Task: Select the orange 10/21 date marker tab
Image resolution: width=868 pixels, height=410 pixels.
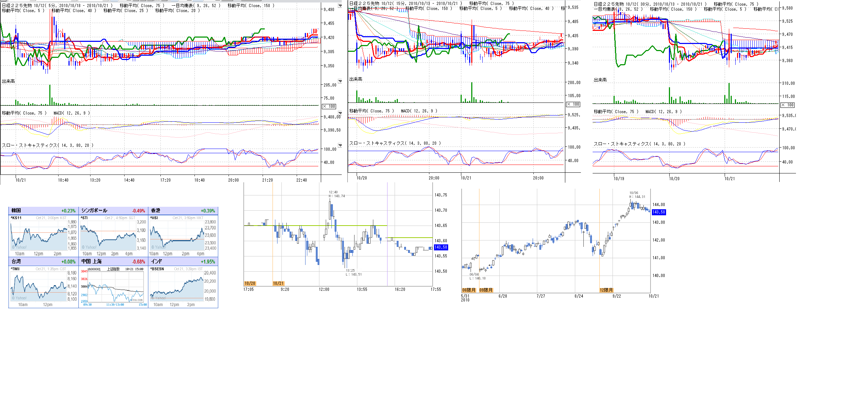Action: 279,283
